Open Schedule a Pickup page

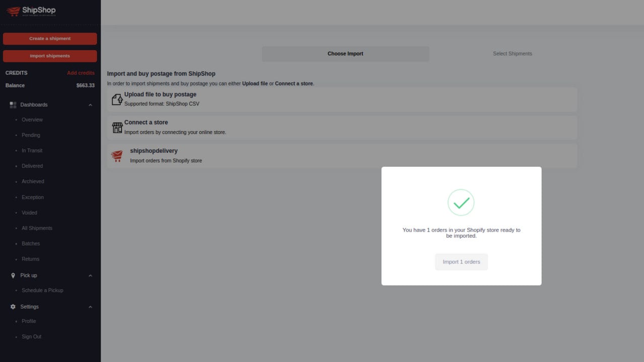pyautogui.click(x=42, y=290)
